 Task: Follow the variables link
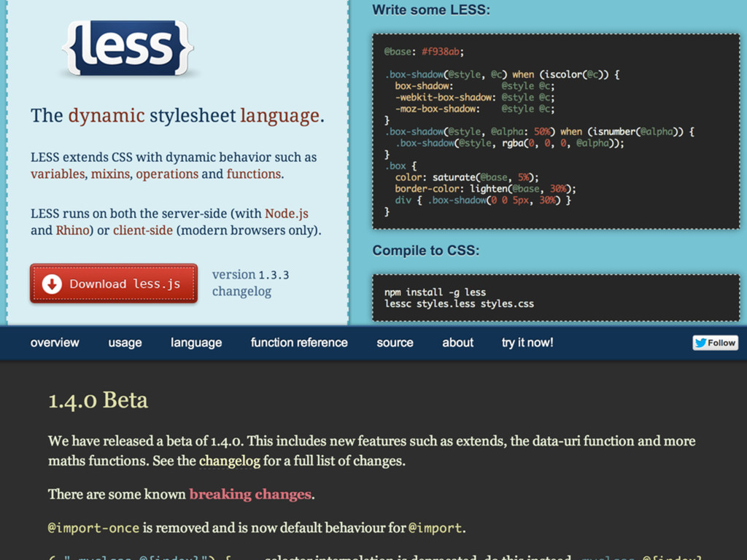tap(58, 174)
